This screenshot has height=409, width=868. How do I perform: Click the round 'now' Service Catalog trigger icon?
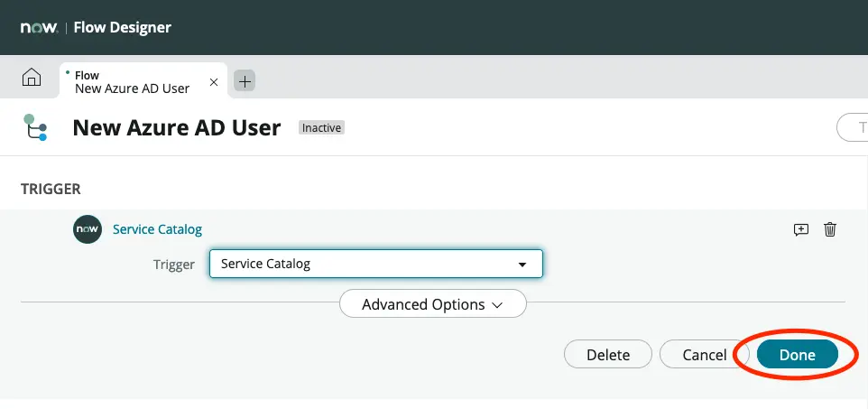pyautogui.click(x=88, y=229)
